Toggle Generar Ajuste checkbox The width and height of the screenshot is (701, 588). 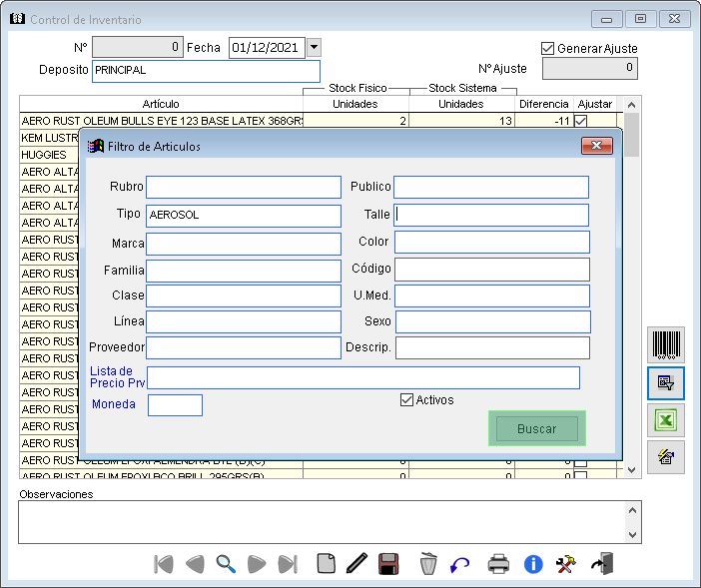coord(547,48)
